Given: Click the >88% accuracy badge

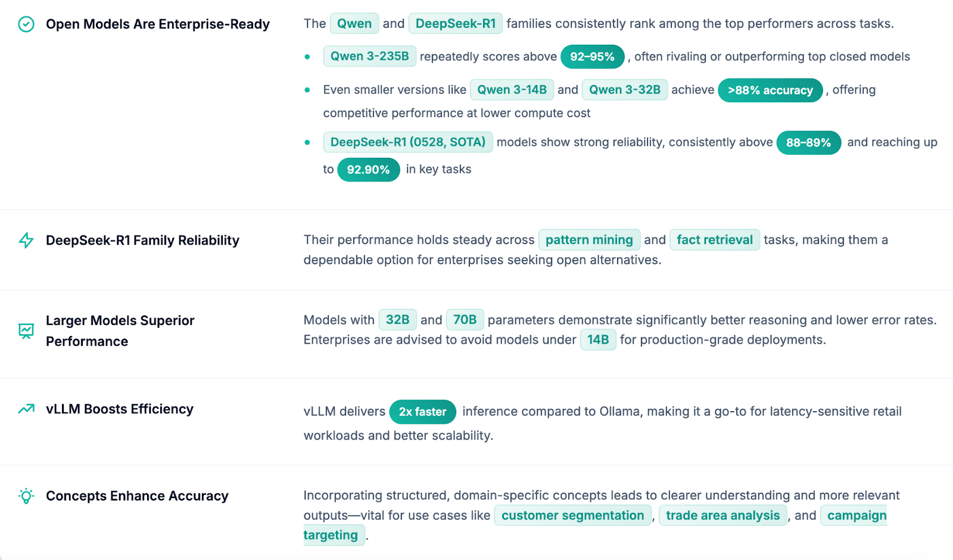Looking at the screenshot, I should coord(770,90).
